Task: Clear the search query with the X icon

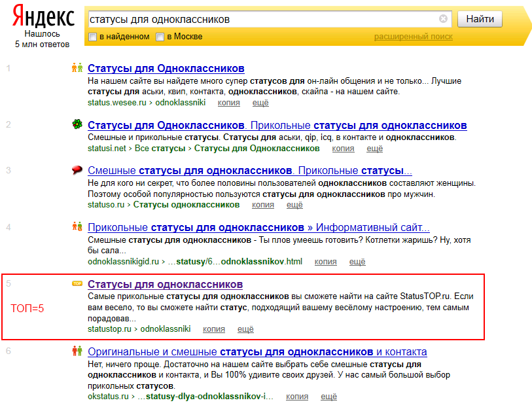Action: pos(443,19)
